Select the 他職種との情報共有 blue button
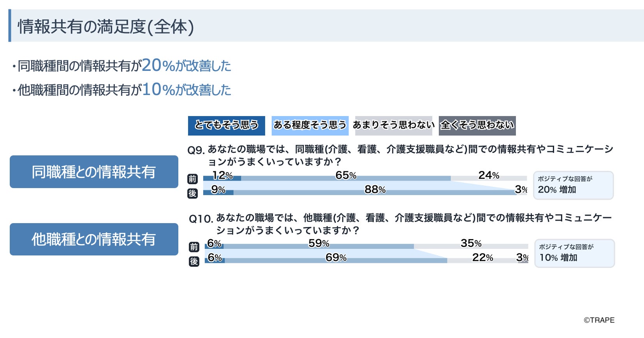Image resolution: width=644 pixels, height=338 pixels. (94, 239)
